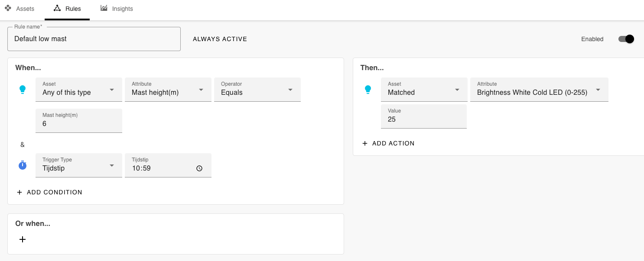Click the stopwatch icon beside Trigger Type

click(23, 165)
